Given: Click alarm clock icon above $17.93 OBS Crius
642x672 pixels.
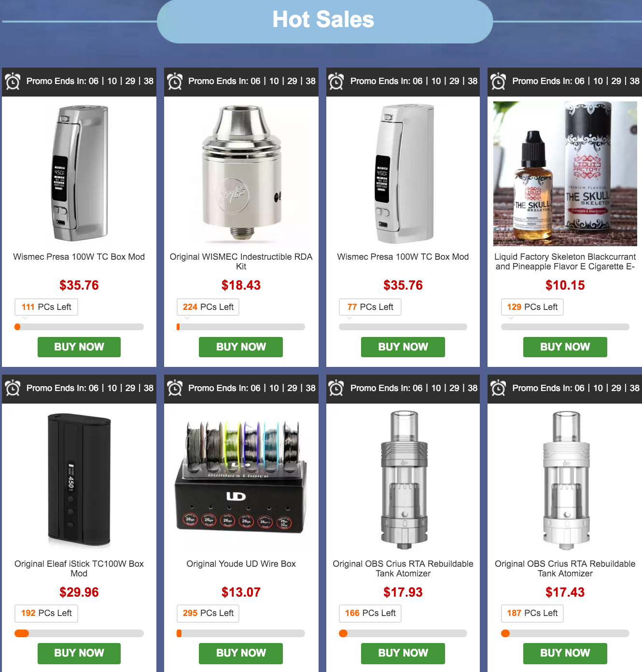Looking at the screenshot, I should pos(336,388).
